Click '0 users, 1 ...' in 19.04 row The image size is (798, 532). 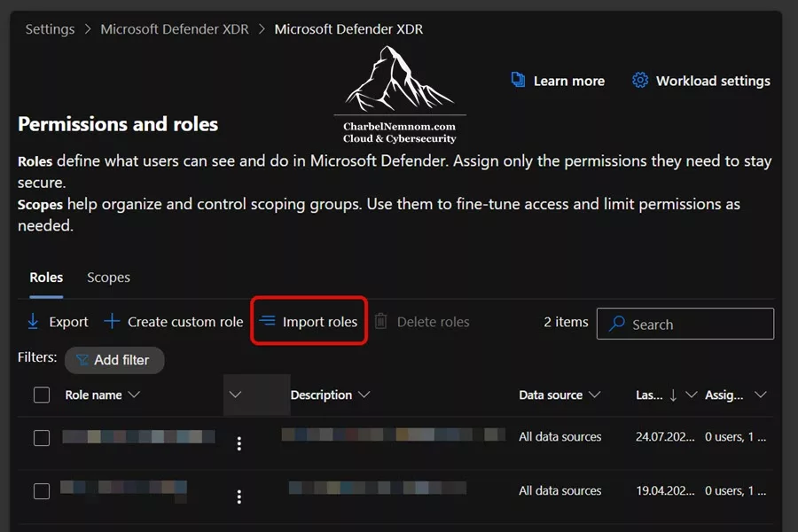[x=735, y=490]
